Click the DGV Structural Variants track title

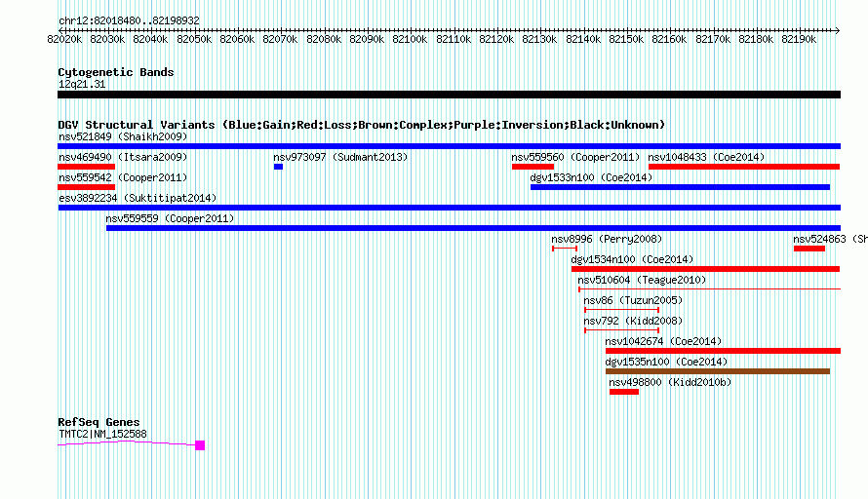click(362, 125)
